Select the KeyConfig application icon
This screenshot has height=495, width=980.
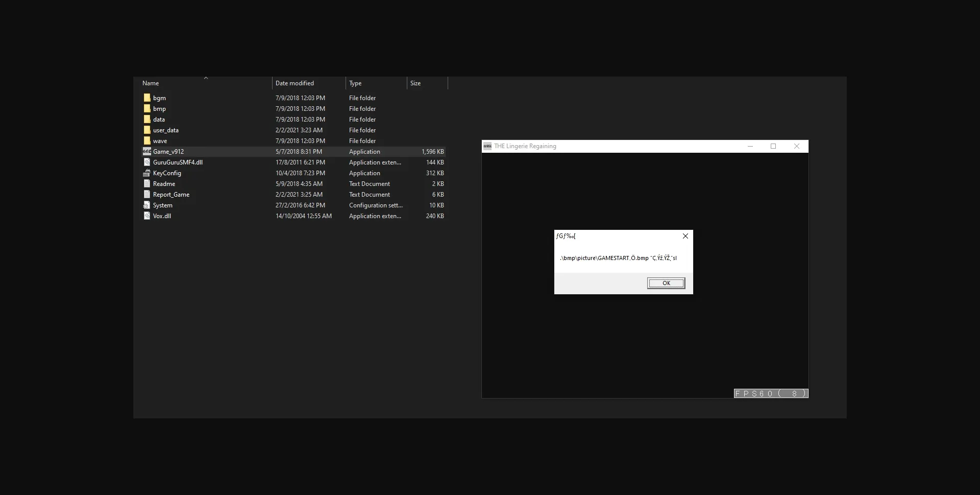147,173
